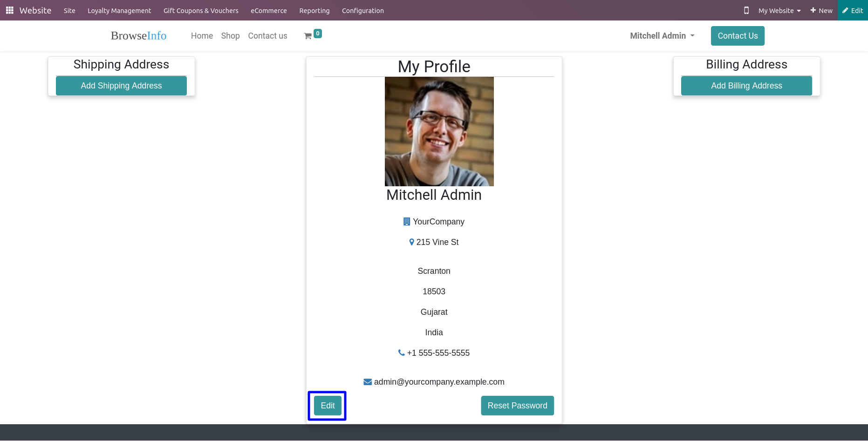The image size is (868, 441).
Task: Click Edit in the top bar
Action: click(x=853, y=10)
